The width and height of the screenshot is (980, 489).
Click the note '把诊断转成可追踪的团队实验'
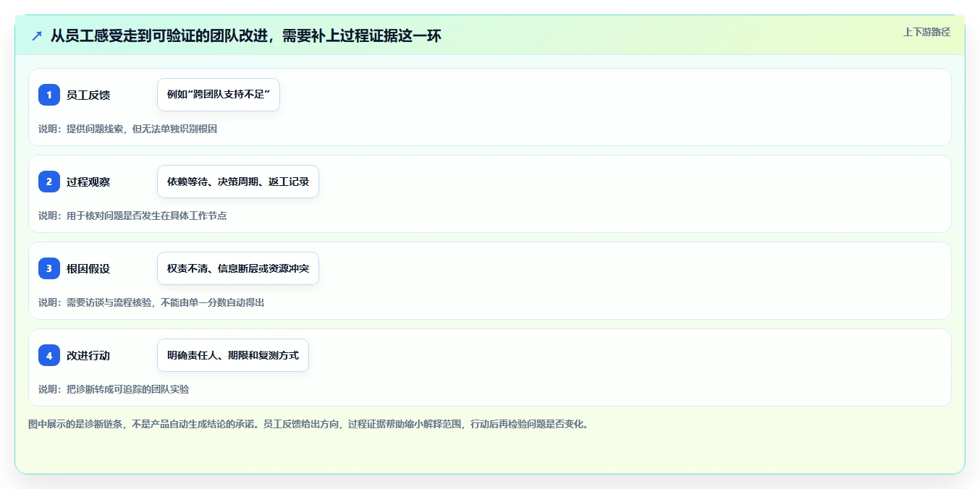pyautogui.click(x=127, y=389)
